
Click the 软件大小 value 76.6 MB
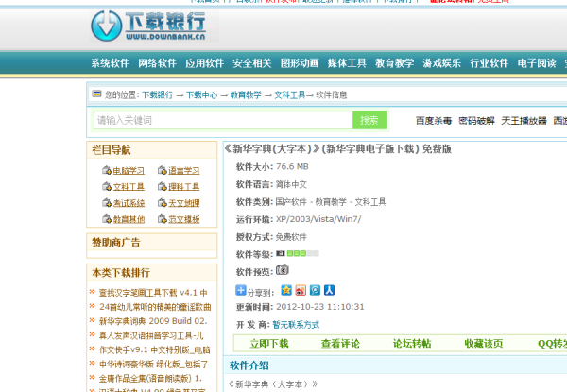(x=292, y=166)
